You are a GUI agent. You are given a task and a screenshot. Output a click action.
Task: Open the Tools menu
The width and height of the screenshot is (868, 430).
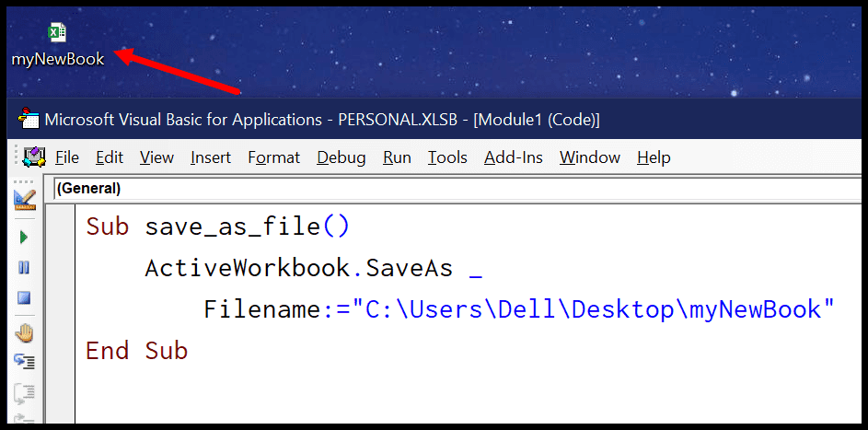(447, 157)
